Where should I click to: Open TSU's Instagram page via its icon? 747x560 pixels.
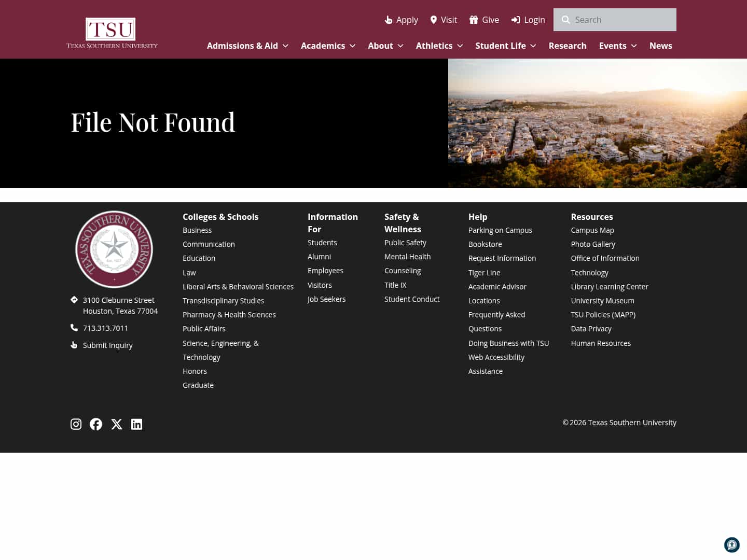pos(76,424)
